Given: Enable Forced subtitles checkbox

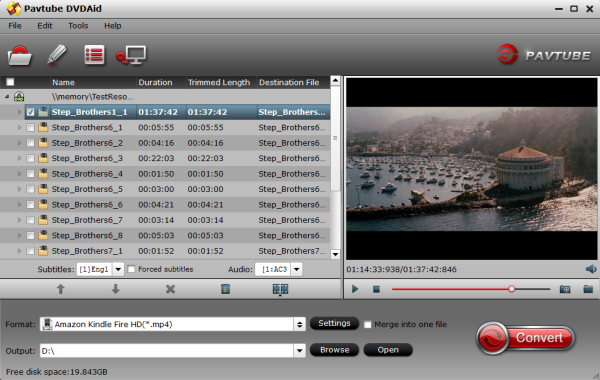Looking at the screenshot, I should (x=131, y=269).
